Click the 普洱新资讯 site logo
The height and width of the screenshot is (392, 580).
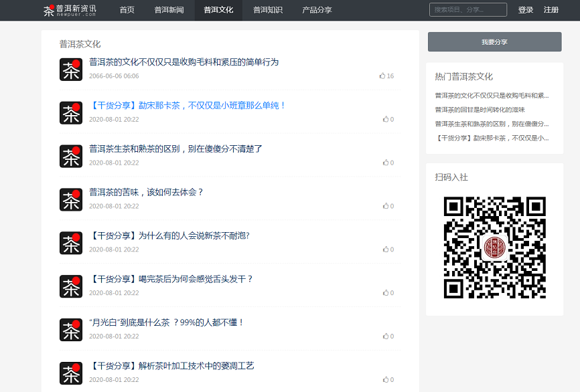coord(70,10)
